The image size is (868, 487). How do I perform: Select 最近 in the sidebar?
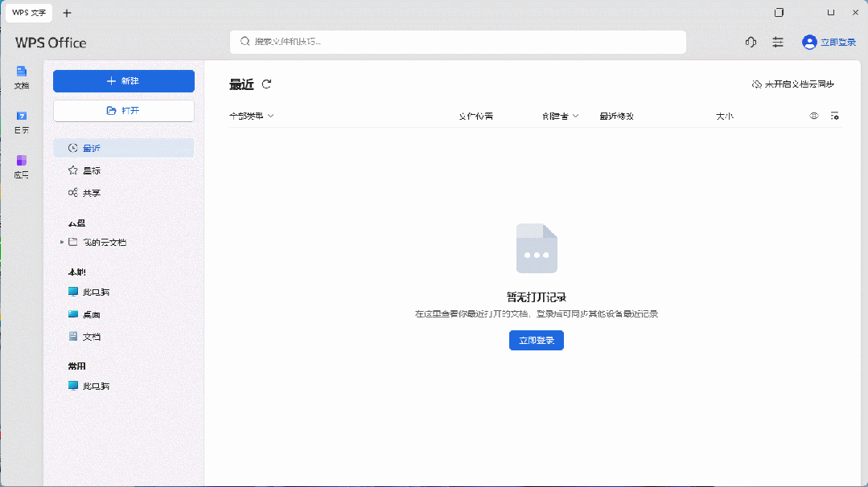[x=123, y=148]
